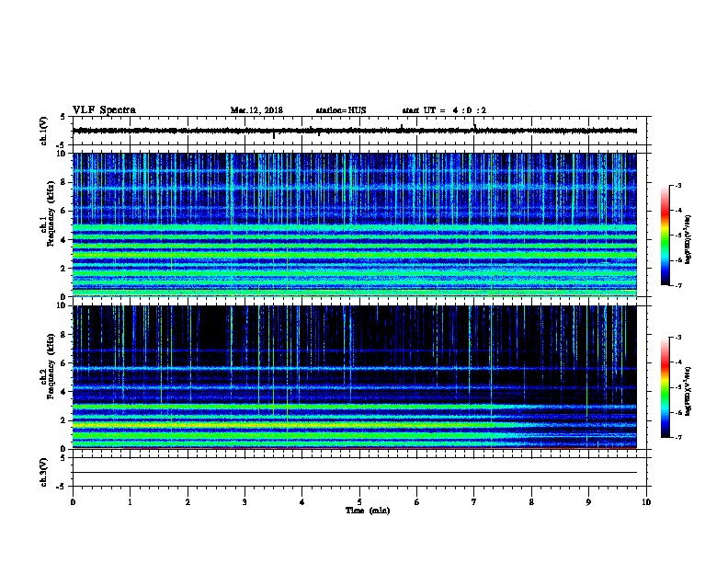Click tick label "3" on the time axis

[245, 501]
